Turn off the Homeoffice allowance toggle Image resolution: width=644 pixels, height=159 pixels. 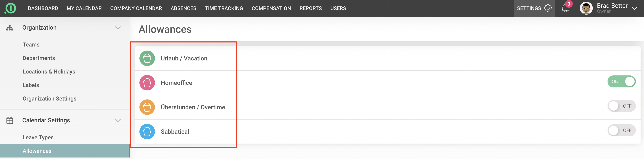621,82
